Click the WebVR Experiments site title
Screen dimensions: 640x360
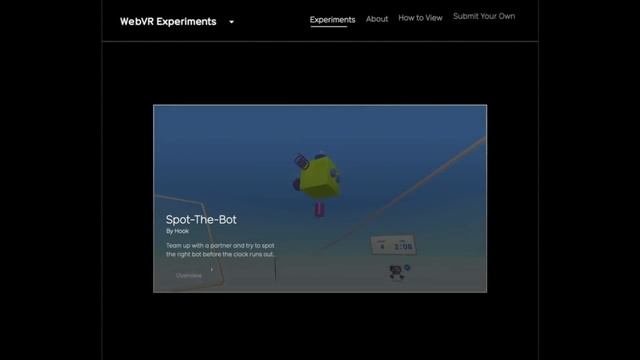click(168, 22)
